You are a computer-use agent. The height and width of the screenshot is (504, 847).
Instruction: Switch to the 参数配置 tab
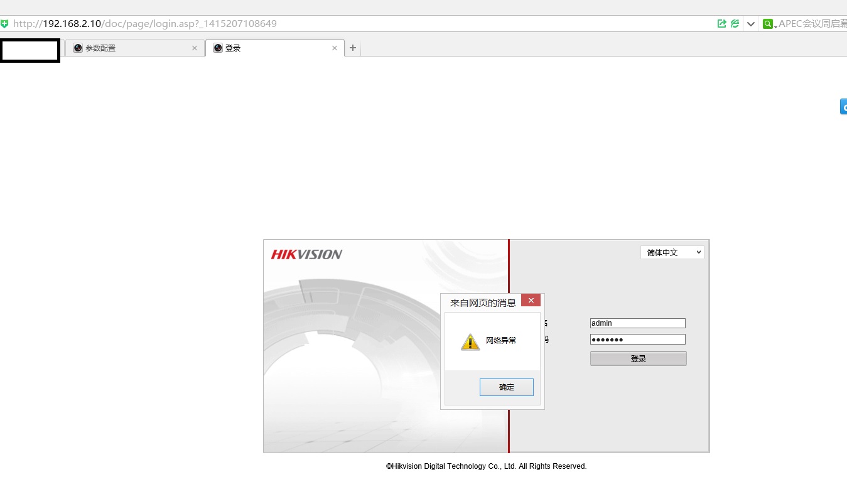tap(135, 48)
